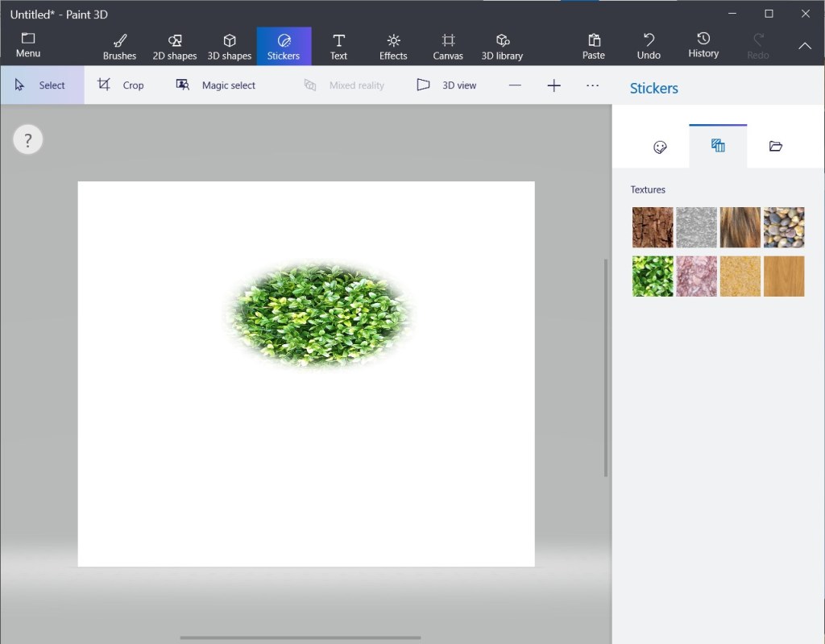Select the pebbles texture thumbnail

click(x=784, y=227)
